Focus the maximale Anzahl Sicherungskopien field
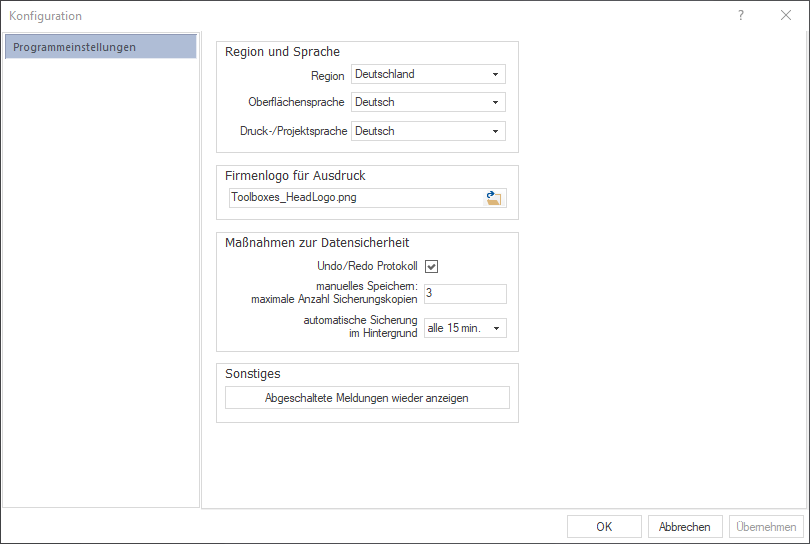The height and width of the screenshot is (544, 810). coord(465,293)
